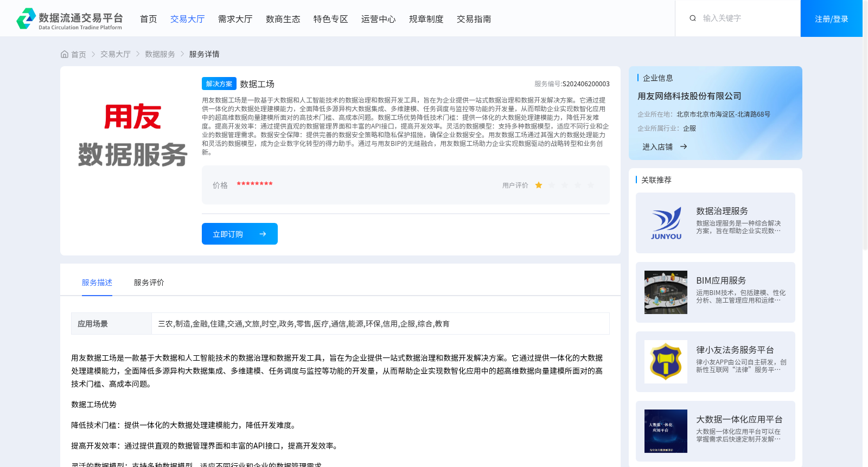The height and width of the screenshot is (467, 868).
Task: Switch to the 服务描述 tab
Action: coord(97,283)
